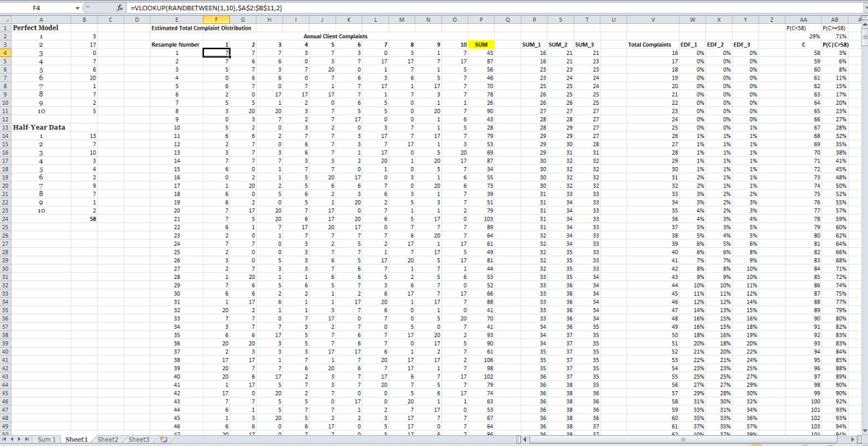
Task: Click the 'EDF_1' header cell
Action: (693, 44)
